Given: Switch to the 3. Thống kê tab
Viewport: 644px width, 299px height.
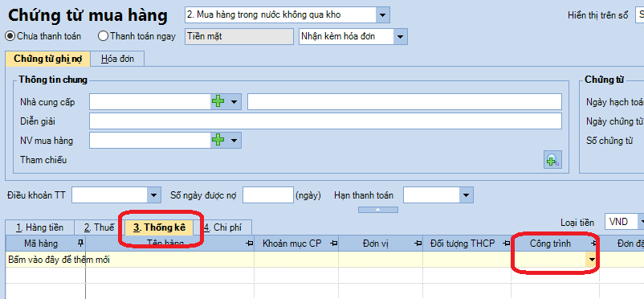Looking at the screenshot, I should point(159,227).
